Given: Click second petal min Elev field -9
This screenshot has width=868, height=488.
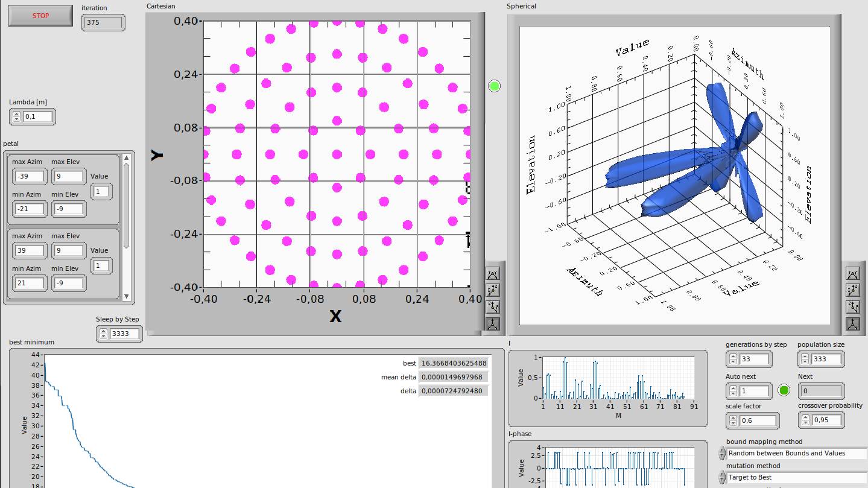Looking at the screenshot, I should coord(69,283).
